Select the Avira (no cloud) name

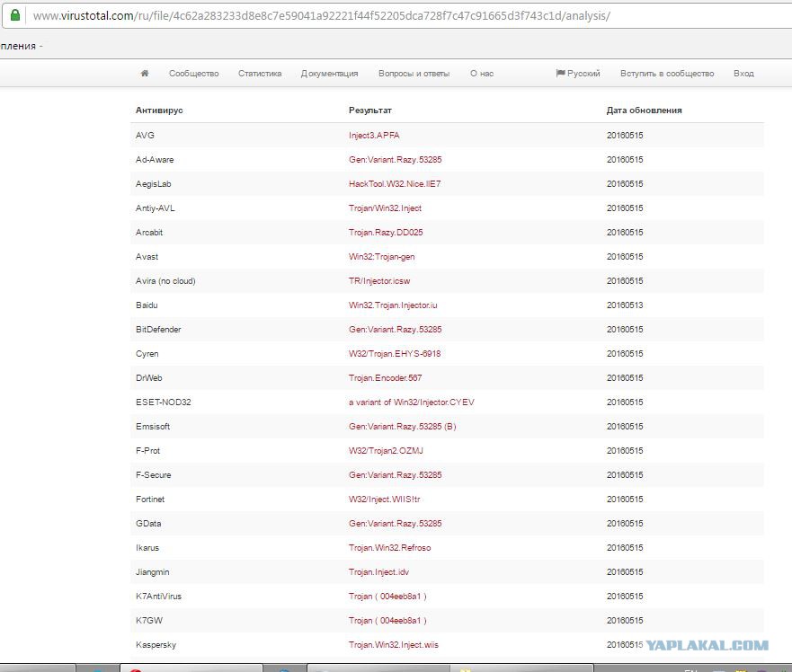coord(165,280)
